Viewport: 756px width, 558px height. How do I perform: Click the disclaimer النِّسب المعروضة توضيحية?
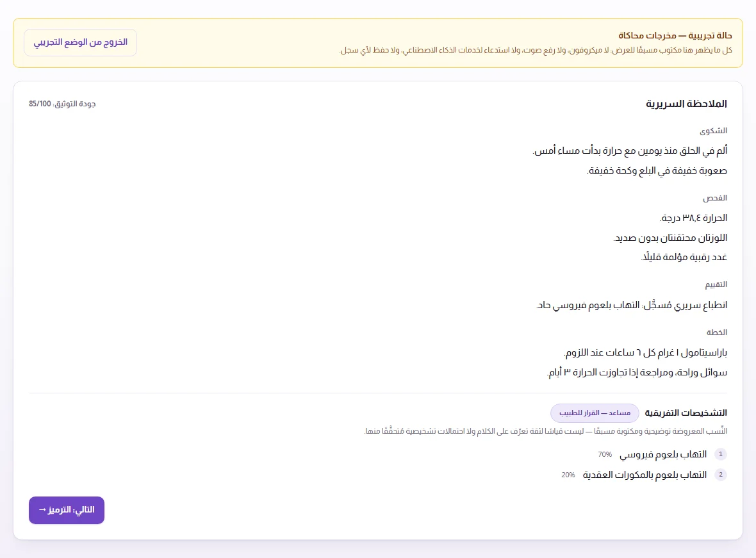(545, 431)
